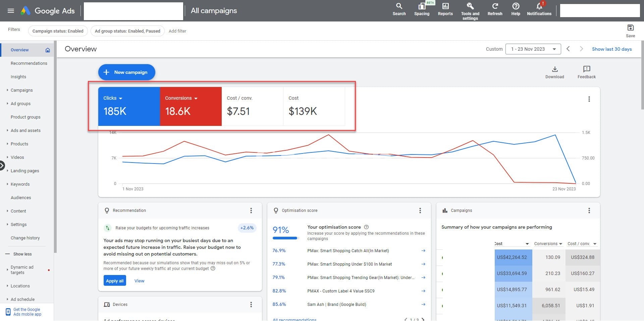Select Recommendations in the sidebar
Viewport: 644px width, 321px height.
point(29,63)
